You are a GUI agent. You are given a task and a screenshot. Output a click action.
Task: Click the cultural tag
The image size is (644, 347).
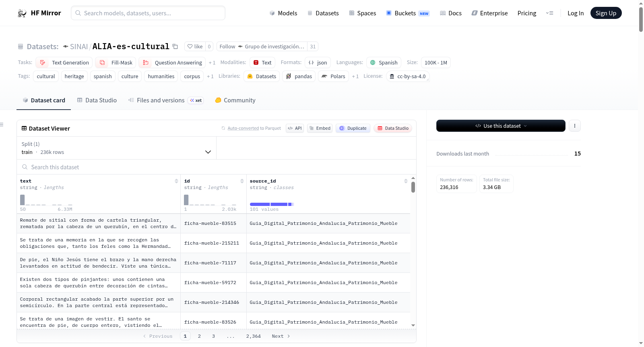pyautogui.click(x=46, y=76)
